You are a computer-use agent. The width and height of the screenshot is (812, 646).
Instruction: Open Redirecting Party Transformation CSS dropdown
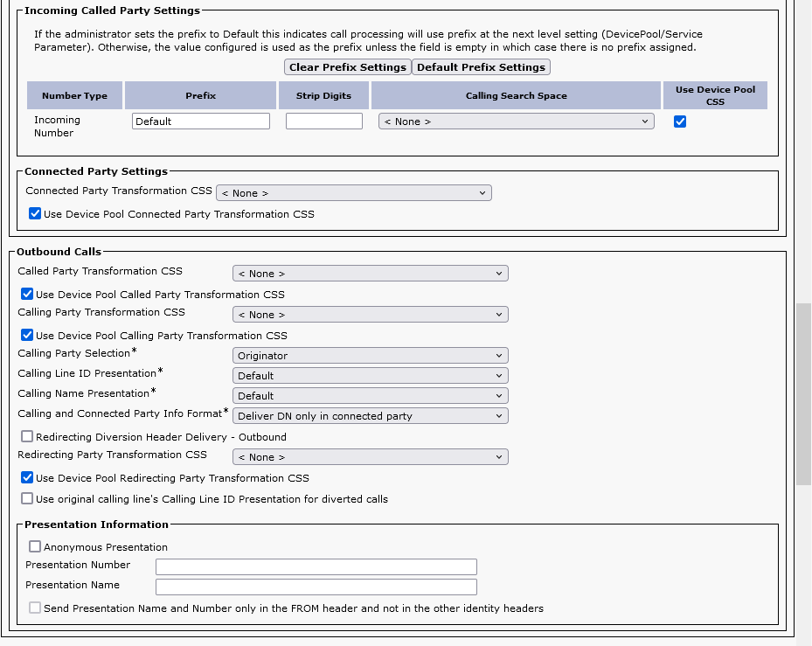click(371, 456)
